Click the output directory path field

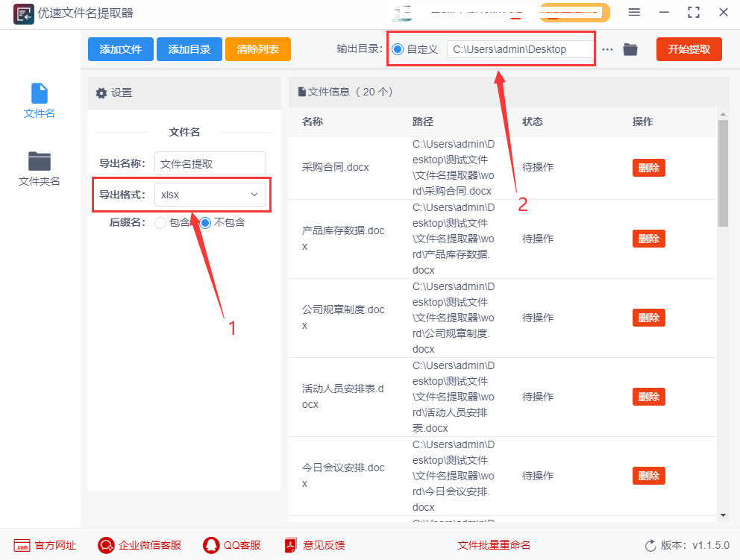click(521, 49)
